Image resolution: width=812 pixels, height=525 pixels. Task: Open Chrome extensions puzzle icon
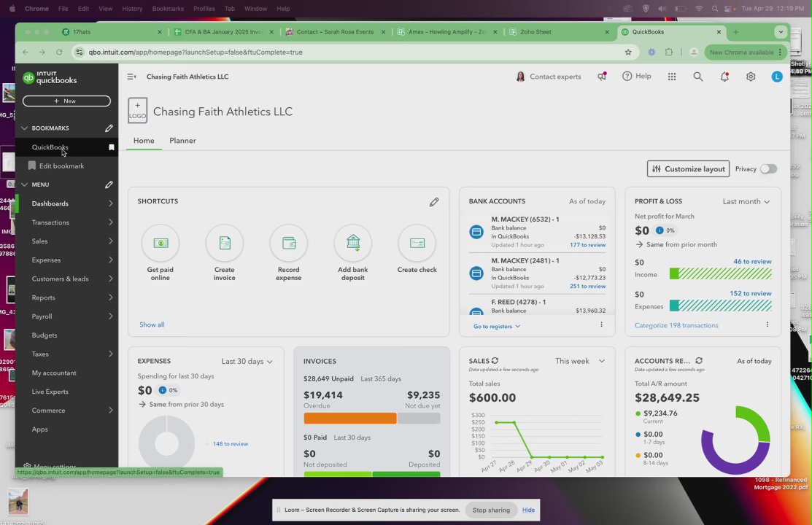click(x=669, y=52)
